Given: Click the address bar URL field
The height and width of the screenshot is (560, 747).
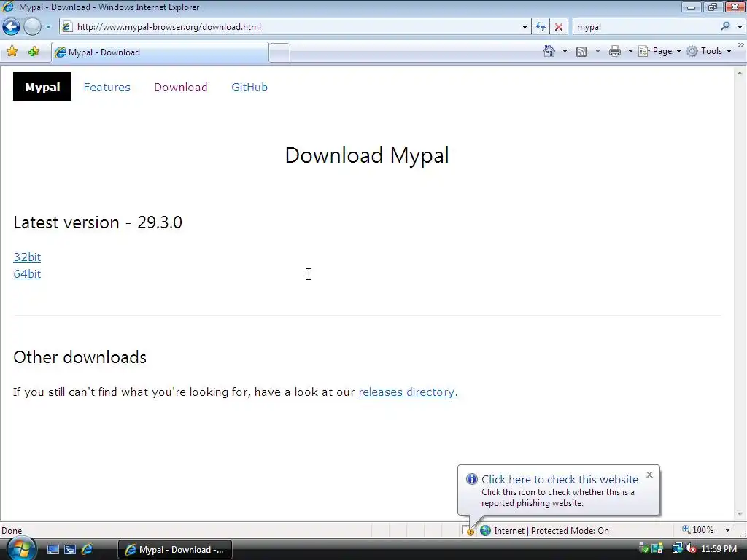Looking at the screenshot, I should 295,27.
